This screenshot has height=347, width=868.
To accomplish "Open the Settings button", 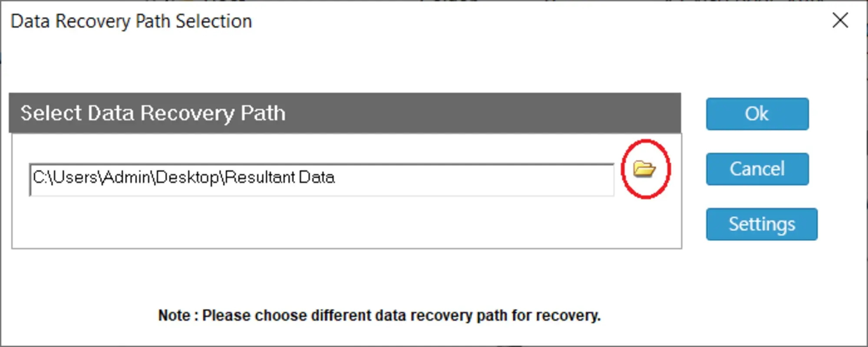I will click(x=761, y=224).
